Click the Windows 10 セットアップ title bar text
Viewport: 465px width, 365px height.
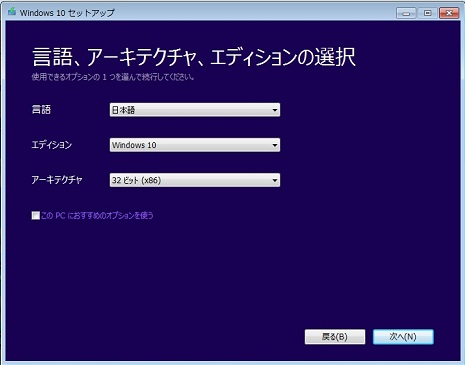pyautogui.click(x=67, y=13)
